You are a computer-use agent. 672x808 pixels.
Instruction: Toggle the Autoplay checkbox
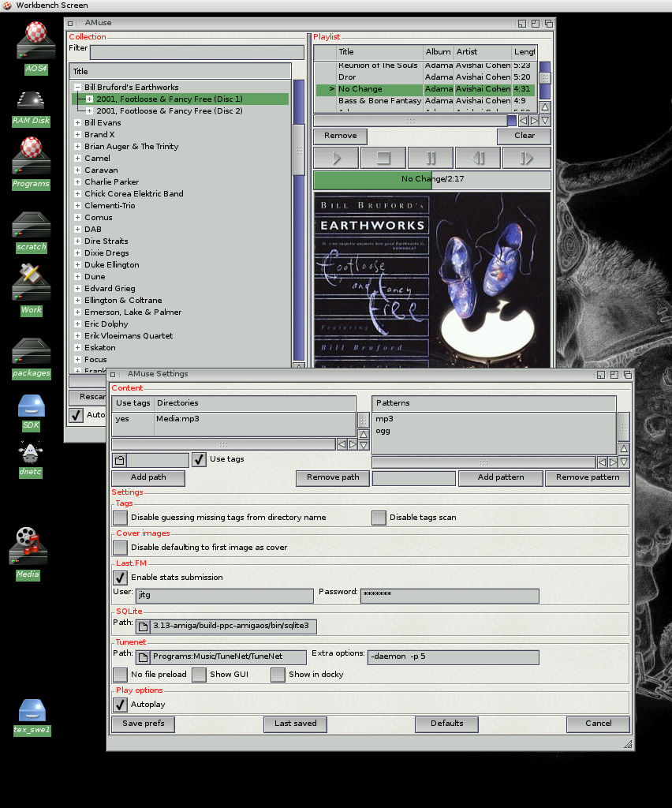coord(121,705)
